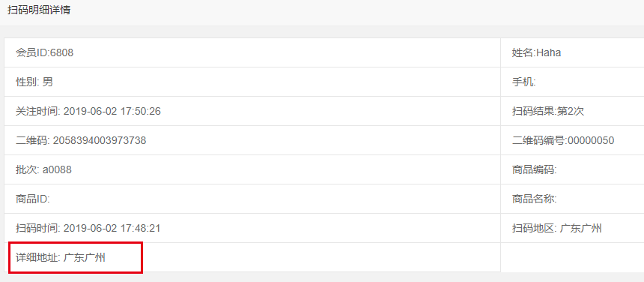Click the 二维码编号:00000050 cell
The image size is (644, 282).
tap(572, 140)
